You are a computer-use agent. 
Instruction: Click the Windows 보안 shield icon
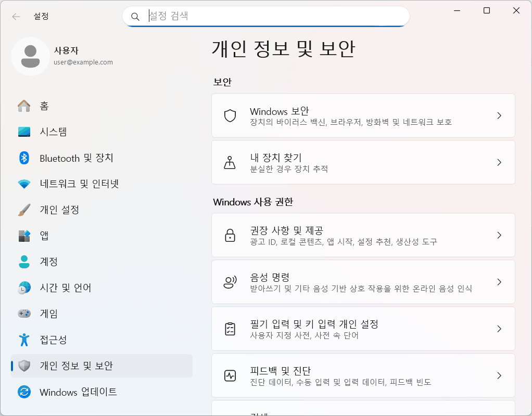(230, 115)
